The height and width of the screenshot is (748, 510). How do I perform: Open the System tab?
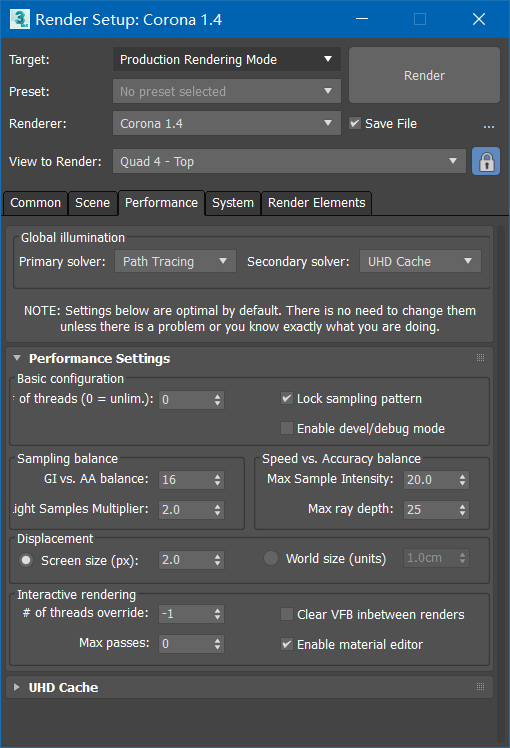click(x=233, y=203)
